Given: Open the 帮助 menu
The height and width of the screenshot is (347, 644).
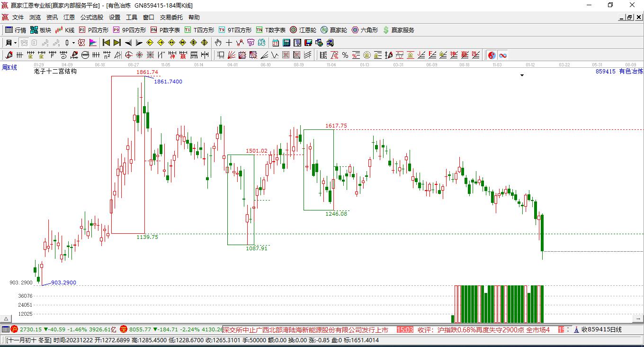Looking at the screenshot, I should point(194,17).
